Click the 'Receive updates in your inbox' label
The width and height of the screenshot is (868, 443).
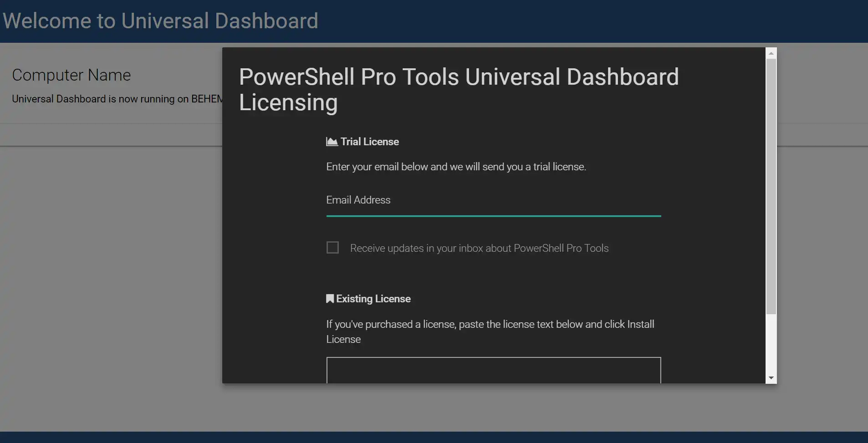point(479,248)
